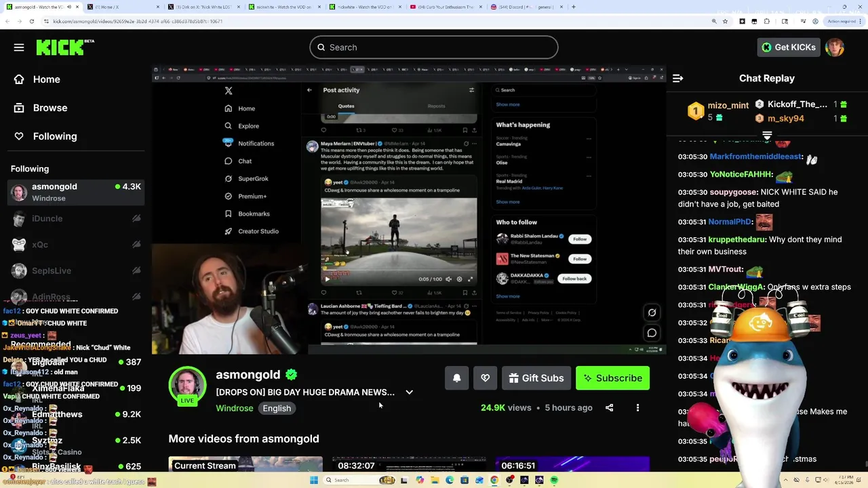Click the browser back arrow
This screenshot has width=868, height=488.
[x=7, y=21]
